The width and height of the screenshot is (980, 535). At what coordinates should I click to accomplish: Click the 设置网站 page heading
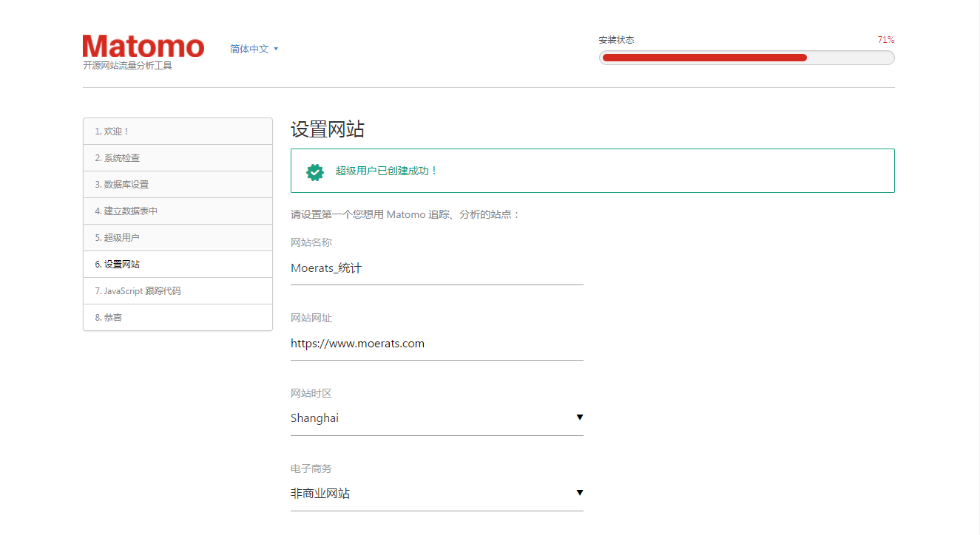coord(328,129)
